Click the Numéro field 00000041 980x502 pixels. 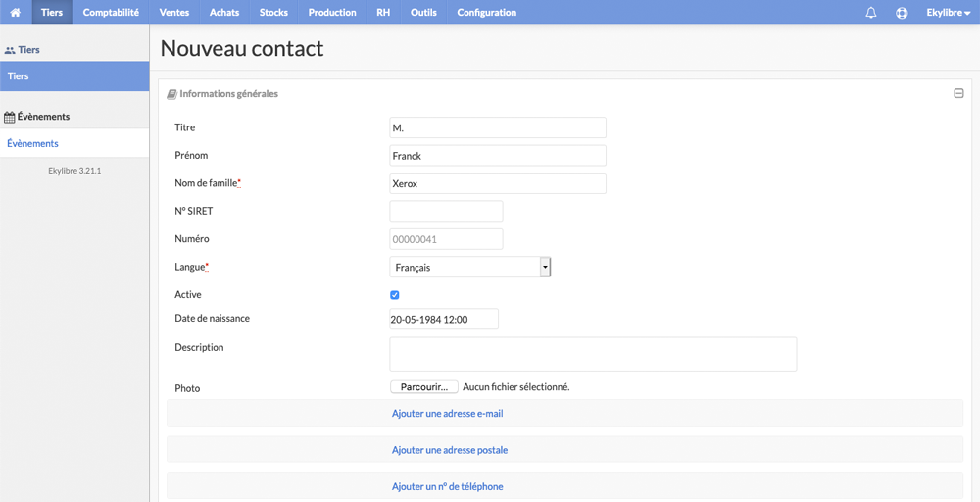pyautogui.click(x=446, y=239)
